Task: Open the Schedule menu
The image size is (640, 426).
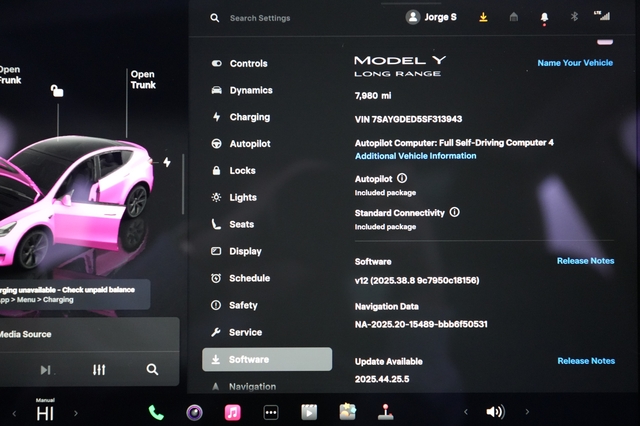Action: pos(240,278)
